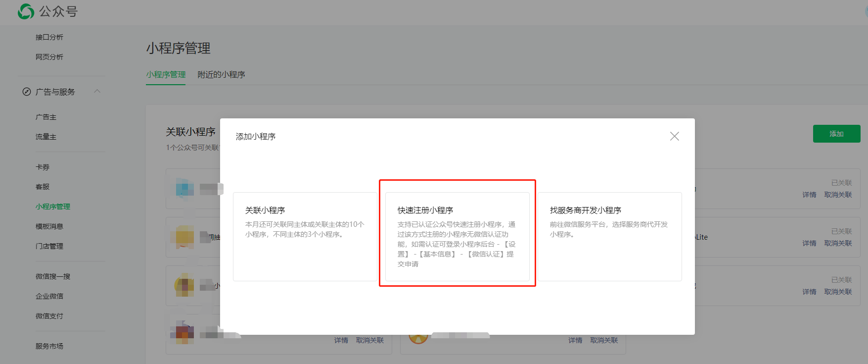Screen dimensions: 868x364
Task: Click the 找服务商开发小程序 card description text
Action: point(609,229)
